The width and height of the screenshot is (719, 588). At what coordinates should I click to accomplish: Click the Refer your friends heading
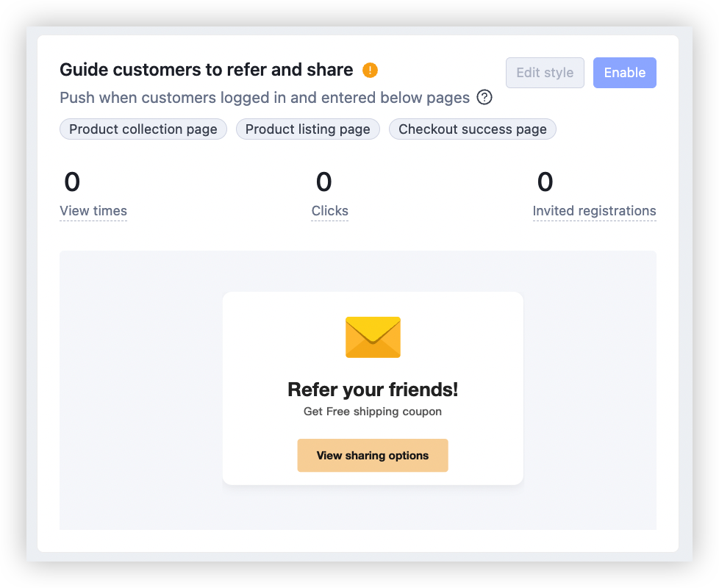tap(373, 390)
